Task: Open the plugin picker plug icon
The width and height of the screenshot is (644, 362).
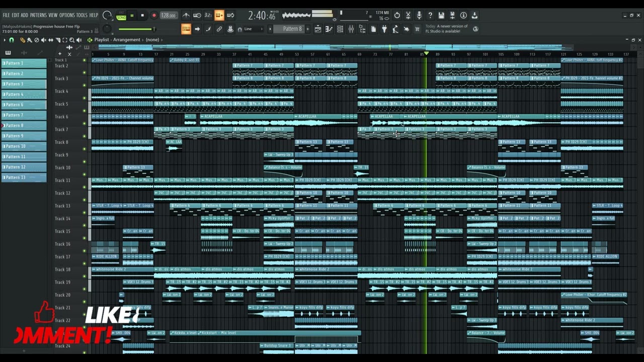Action: 384,29
